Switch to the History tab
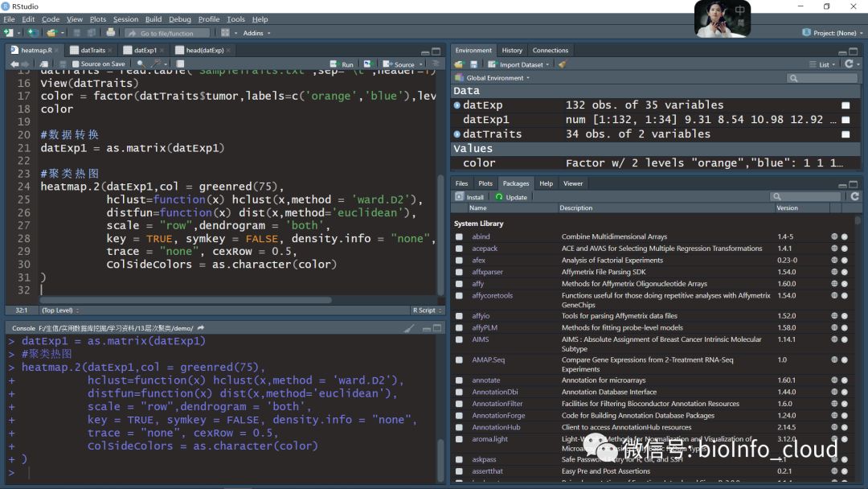 pyautogui.click(x=512, y=51)
